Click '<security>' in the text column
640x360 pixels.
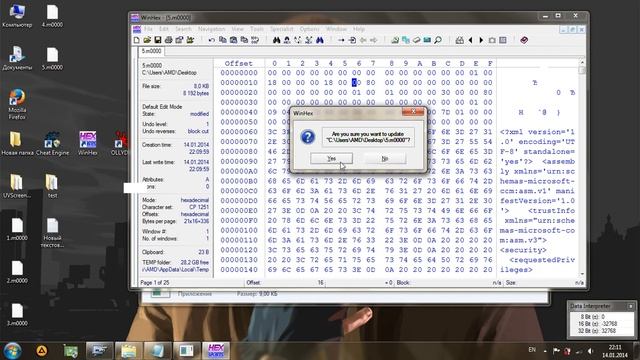[523, 250]
